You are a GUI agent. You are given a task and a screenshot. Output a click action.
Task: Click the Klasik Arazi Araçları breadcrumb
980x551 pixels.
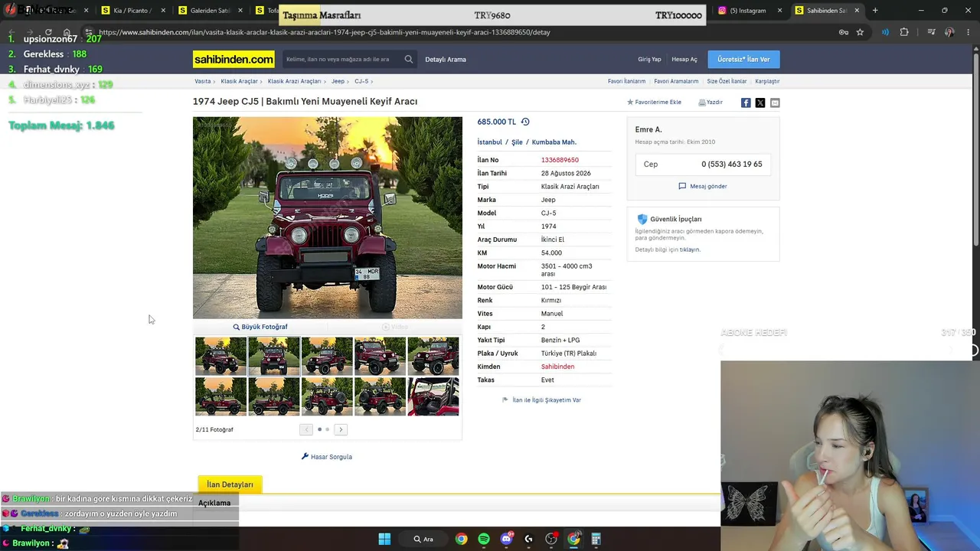(x=294, y=81)
